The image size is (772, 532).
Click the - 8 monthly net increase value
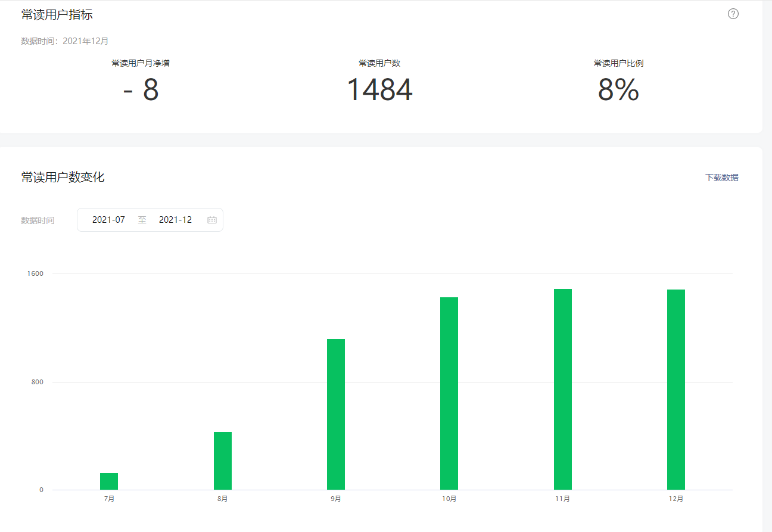pos(141,90)
